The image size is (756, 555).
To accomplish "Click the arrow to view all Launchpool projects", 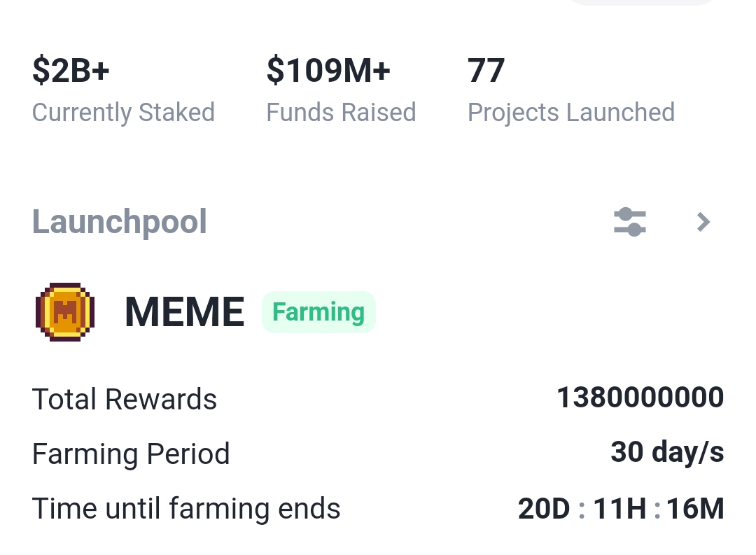I will coord(703,222).
